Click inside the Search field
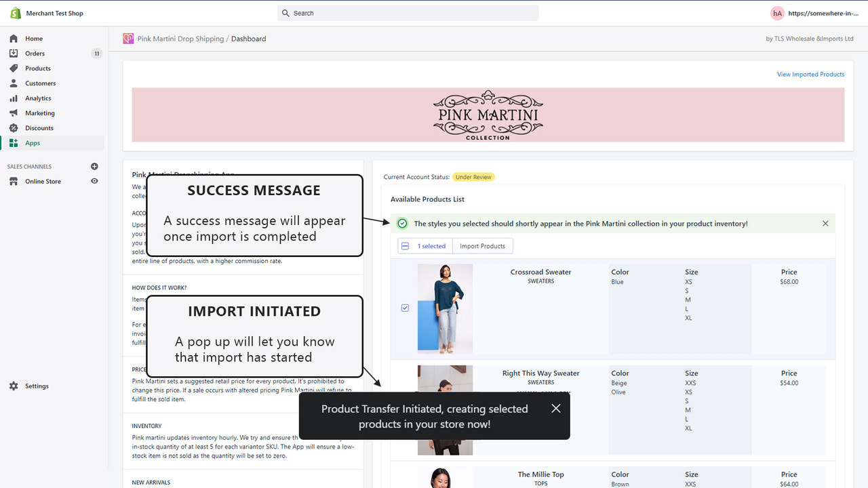Screen dimensions: 868x488 pos(407,13)
